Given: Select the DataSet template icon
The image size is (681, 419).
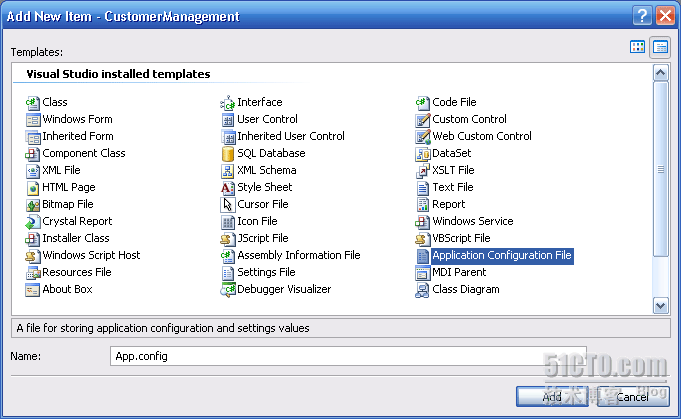Looking at the screenshot, I should pos(423,154).
